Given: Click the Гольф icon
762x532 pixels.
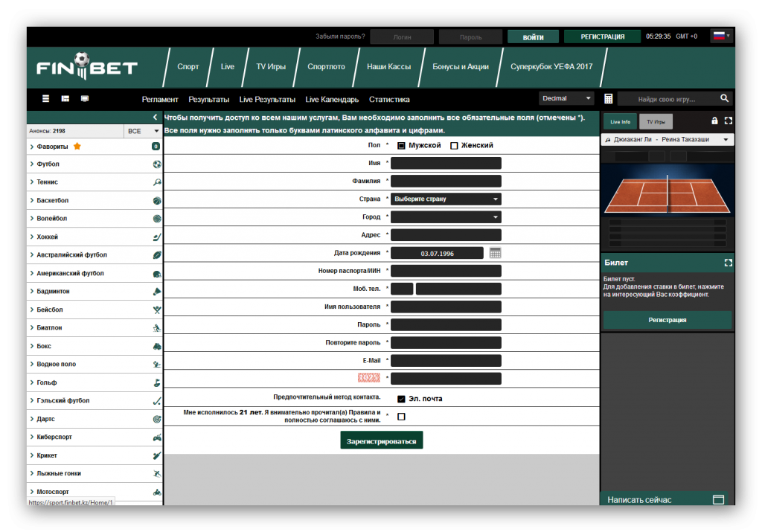Looking at the screenshot, I should pyautogui.click(x=157, y=383).
